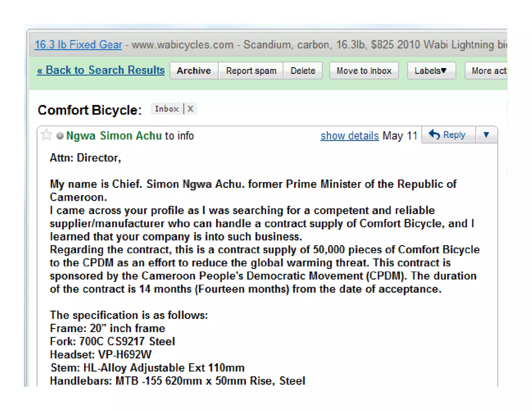This screenshot has height=411, width=532.
Task: Open the 16.3 lb Fixed Gear ad link
Action: pos(78,45)
